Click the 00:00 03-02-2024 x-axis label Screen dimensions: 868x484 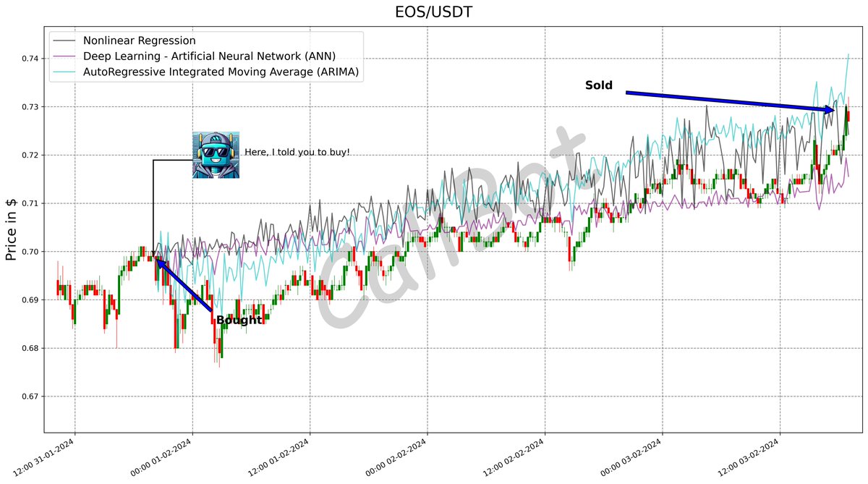tap(632, 457)
